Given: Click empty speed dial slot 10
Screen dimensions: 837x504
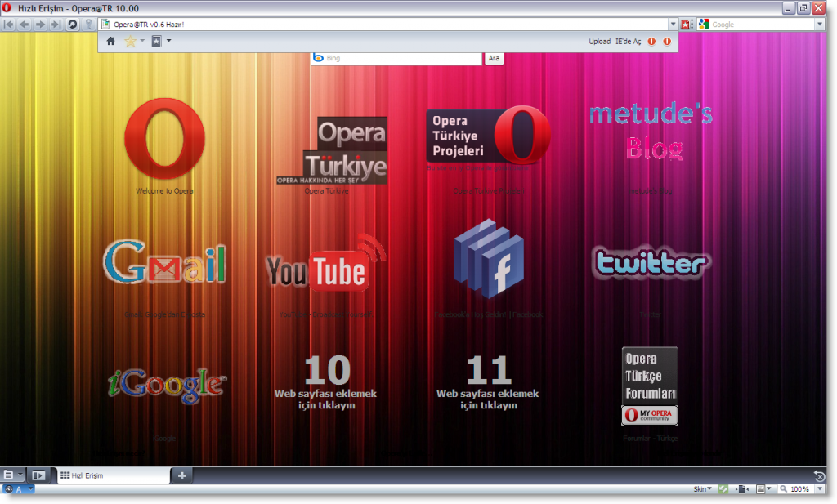Looking at the screenshot, I should (326, 382).
